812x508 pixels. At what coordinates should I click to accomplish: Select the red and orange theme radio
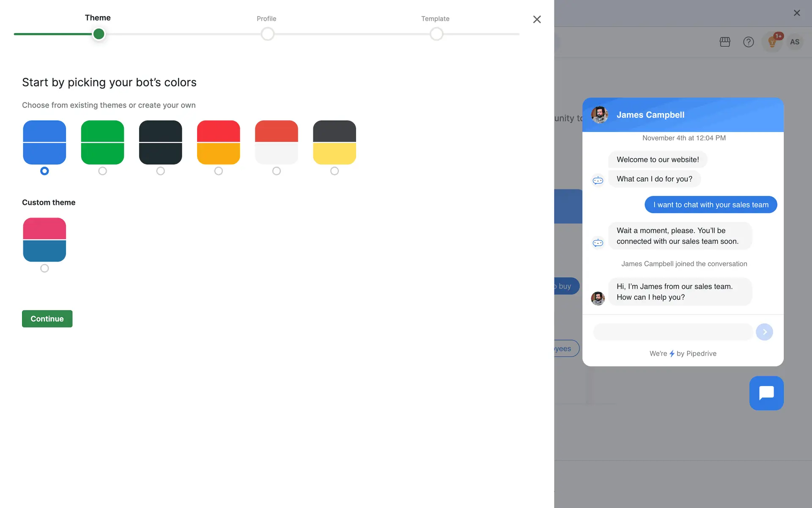(218, 171)
